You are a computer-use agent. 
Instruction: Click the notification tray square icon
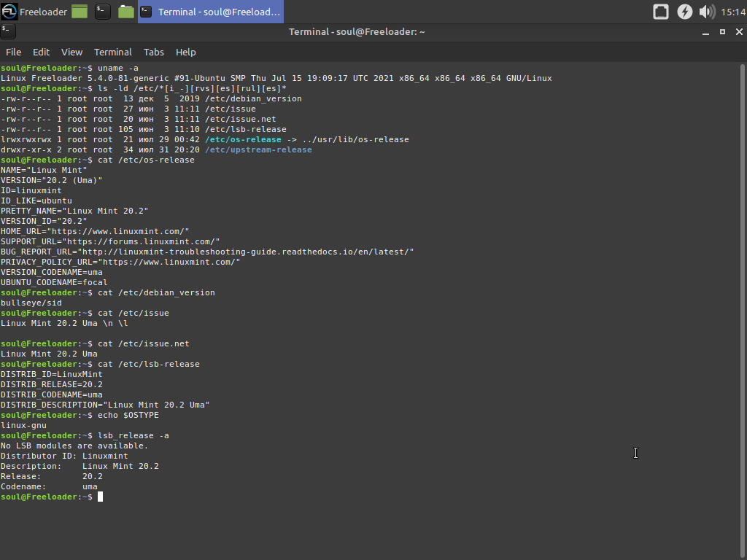(660, 12)
